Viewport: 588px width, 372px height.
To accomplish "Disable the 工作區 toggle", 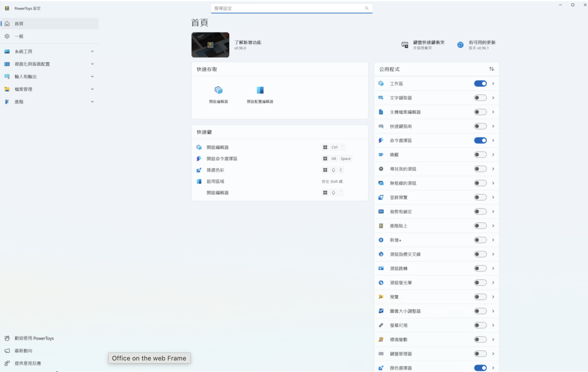I will [x=480, y=83].
